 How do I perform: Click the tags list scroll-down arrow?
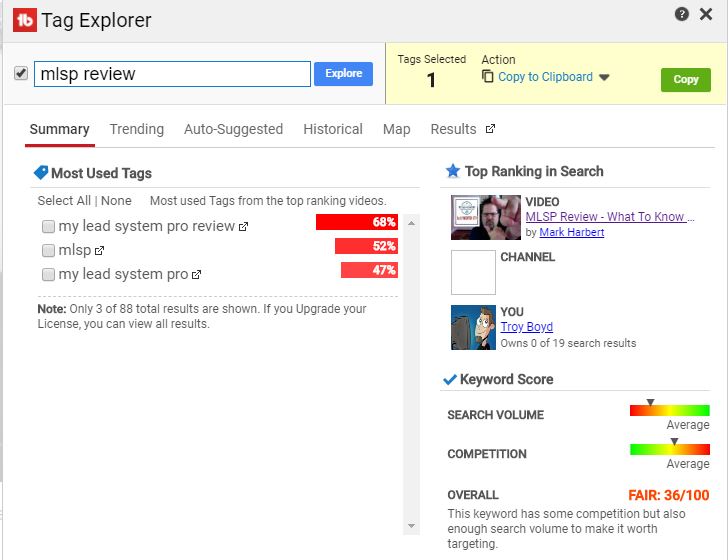(x=411, y=526)
